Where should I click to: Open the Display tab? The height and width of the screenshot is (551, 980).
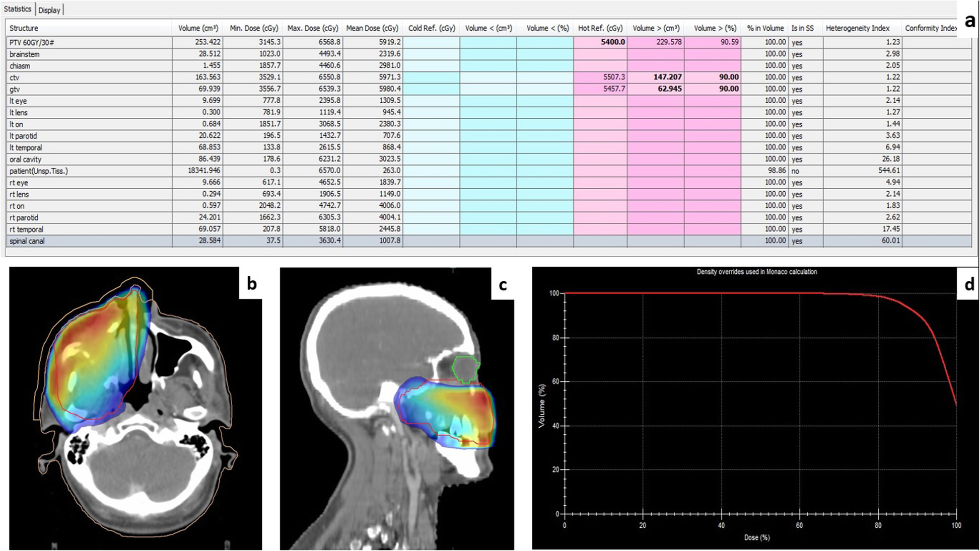pos(49,10)
